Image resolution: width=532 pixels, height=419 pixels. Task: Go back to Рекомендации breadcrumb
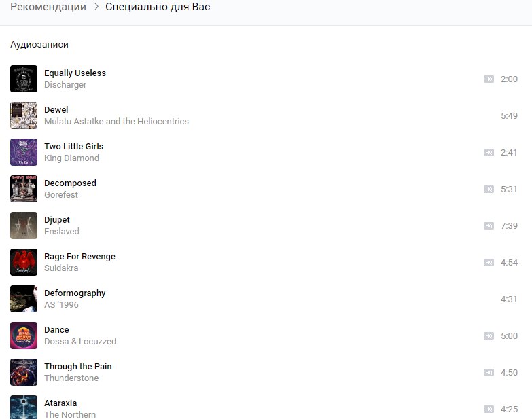[x=48, y=7]
